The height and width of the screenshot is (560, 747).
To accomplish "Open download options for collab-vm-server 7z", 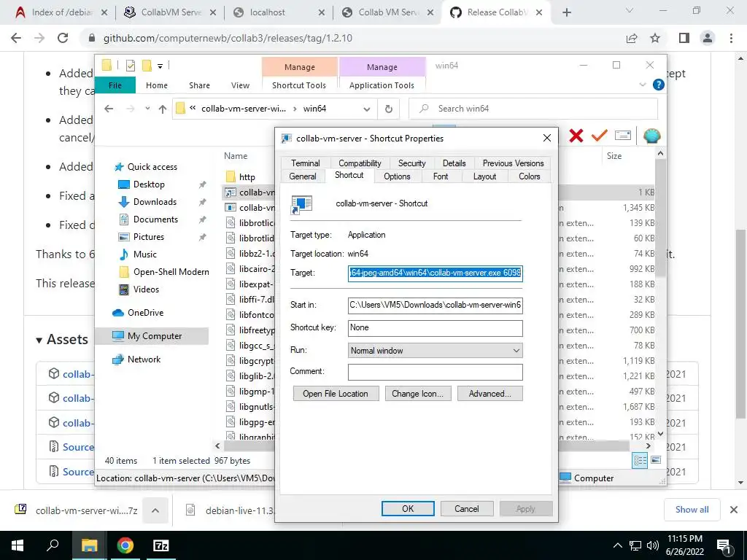I will tap(155, 510).
